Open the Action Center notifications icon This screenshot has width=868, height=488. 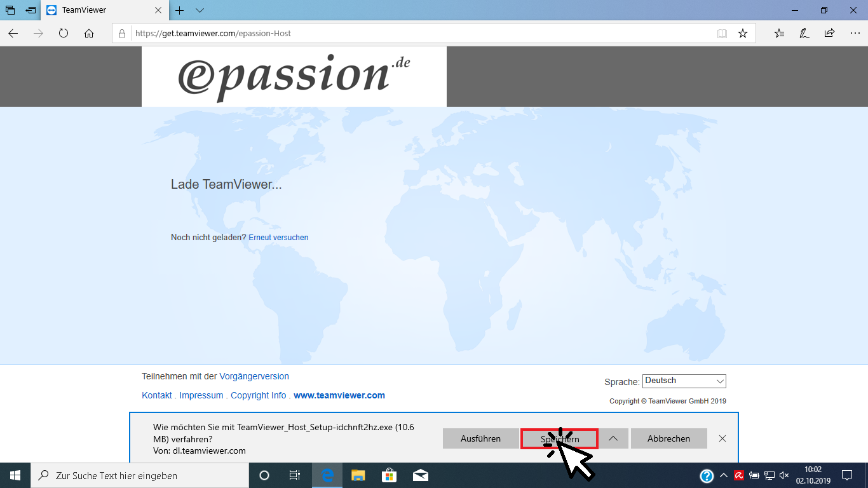(x=847, y=475)
